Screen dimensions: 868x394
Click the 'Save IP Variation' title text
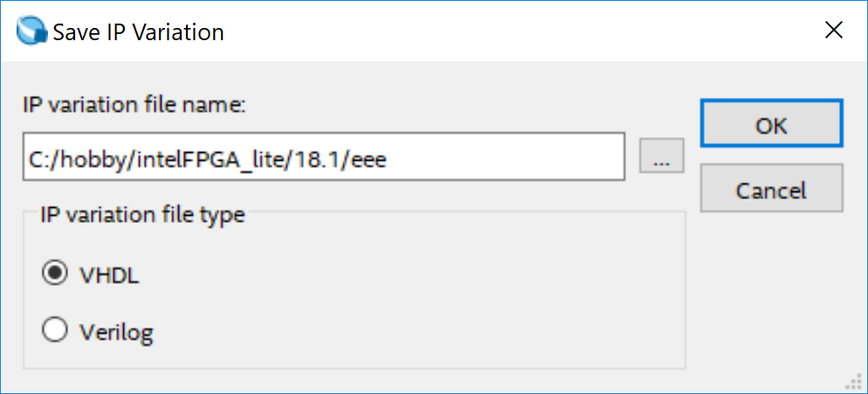pyautogui.click(x=138, y=32)
